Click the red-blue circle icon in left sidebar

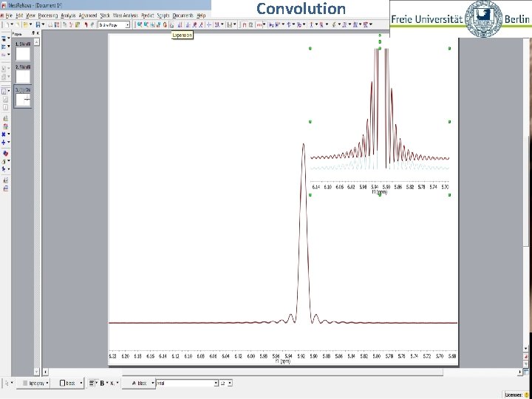click(x=5, y=154)
